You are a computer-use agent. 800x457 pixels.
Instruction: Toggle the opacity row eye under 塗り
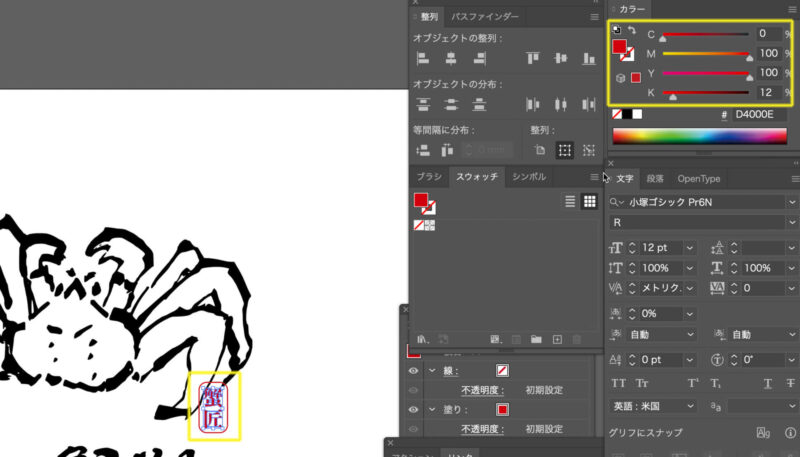413,429
